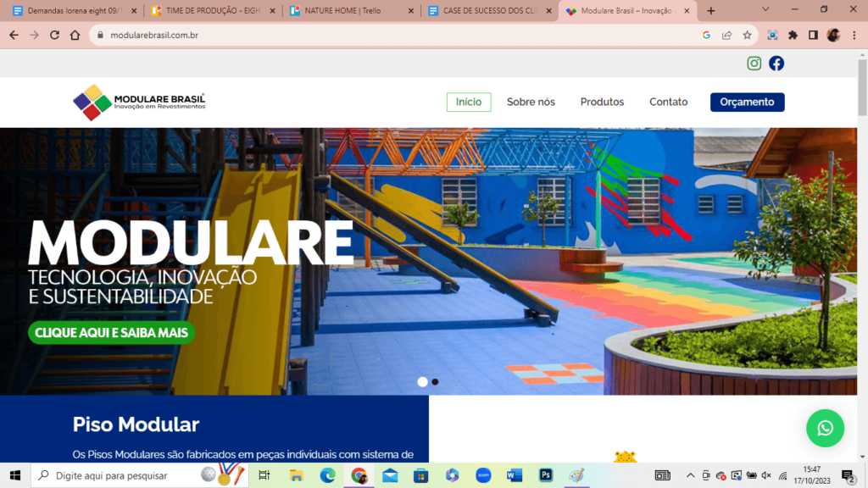
Task: Open File Explorer from the taskbar
Action: coord(296,475)
